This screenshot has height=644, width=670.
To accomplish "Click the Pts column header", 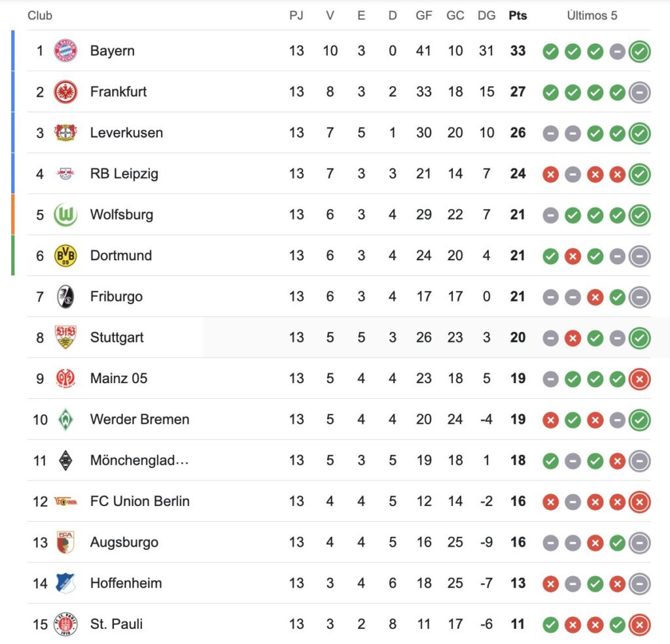I will (518, 16).
